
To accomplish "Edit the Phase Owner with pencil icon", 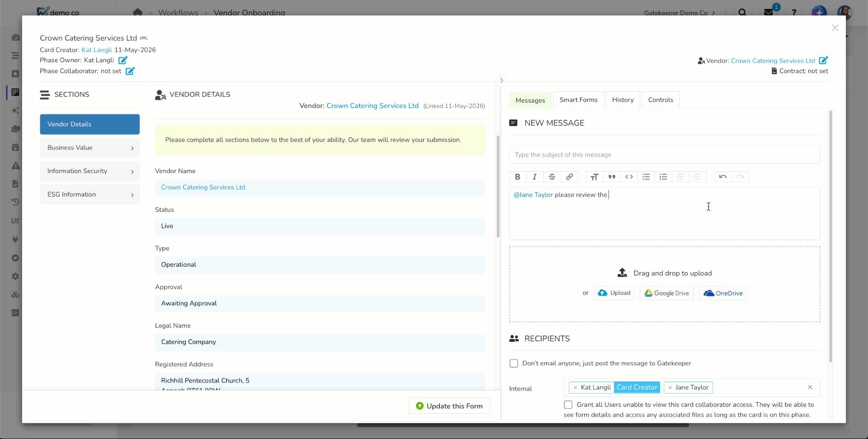I will [x=123, y=60].
